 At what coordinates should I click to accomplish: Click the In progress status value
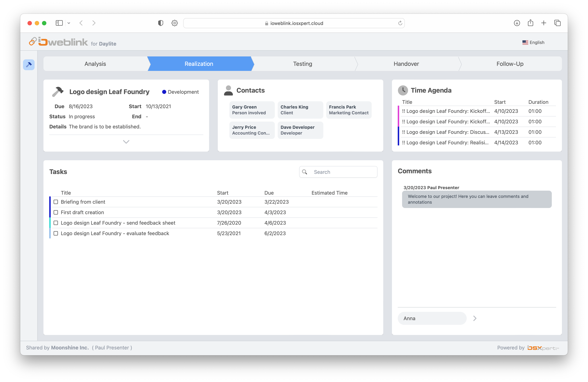(82, 116)
